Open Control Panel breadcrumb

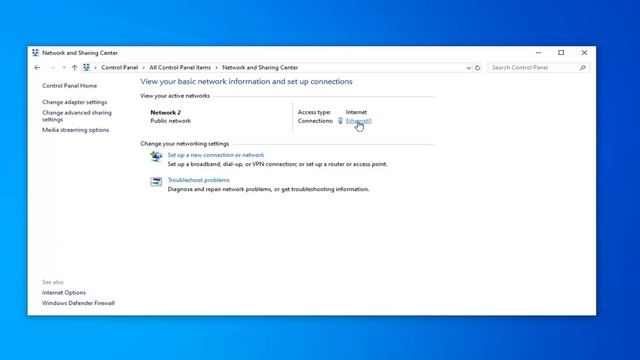pos(120,67)
